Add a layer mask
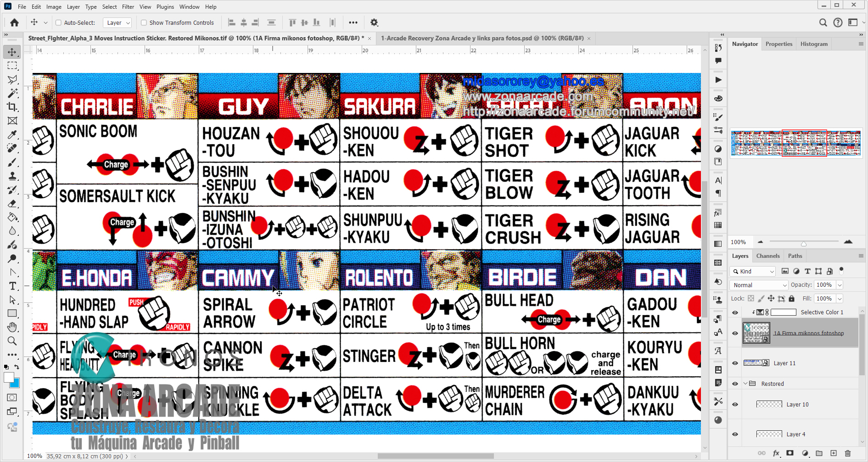 point(790,453)
